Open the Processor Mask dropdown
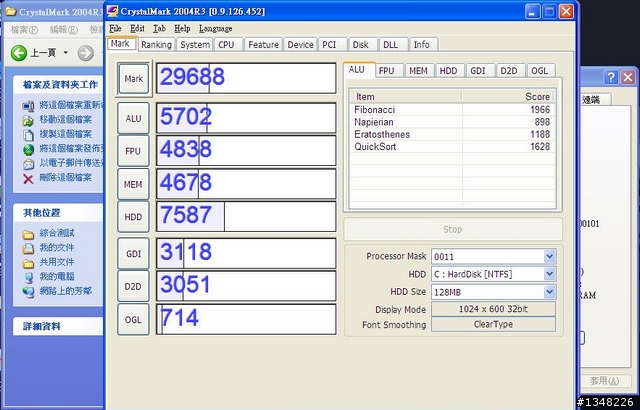 (x=549, y=256)
